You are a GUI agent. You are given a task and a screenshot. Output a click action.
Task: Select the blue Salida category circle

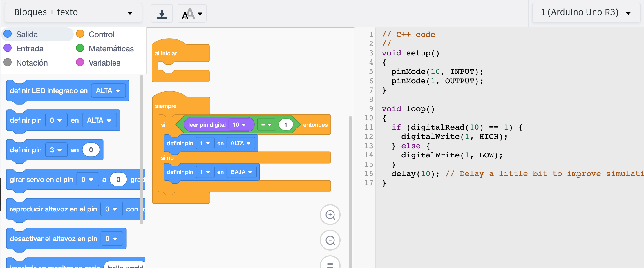(8, 34)
